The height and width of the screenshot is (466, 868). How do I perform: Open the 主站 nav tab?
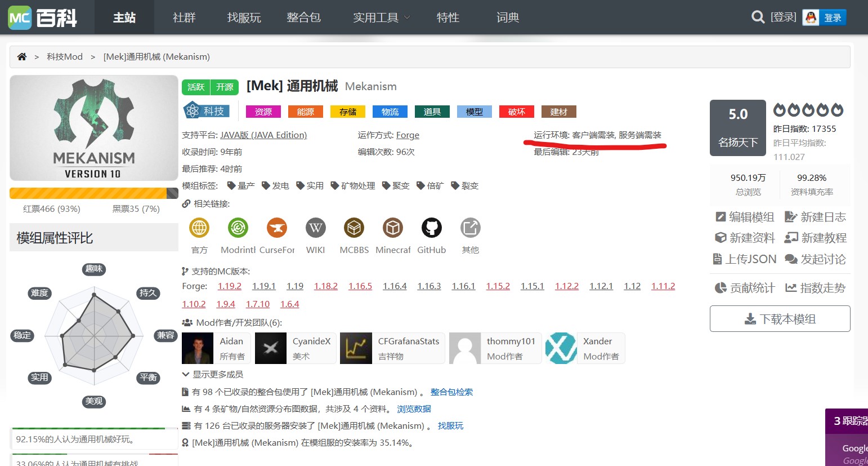pyautogui.click(x=124, y=17)
